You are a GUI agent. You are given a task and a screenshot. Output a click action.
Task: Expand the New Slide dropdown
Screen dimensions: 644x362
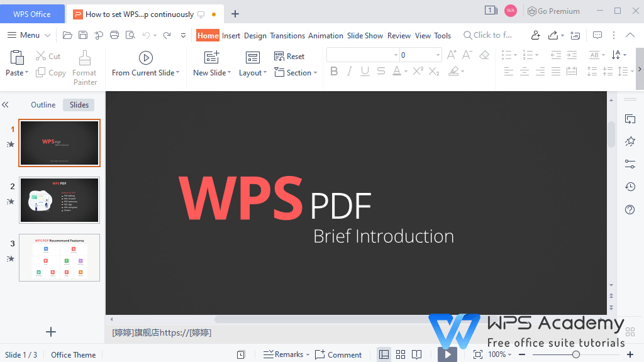pyautogui.click(x=229, y=73)
